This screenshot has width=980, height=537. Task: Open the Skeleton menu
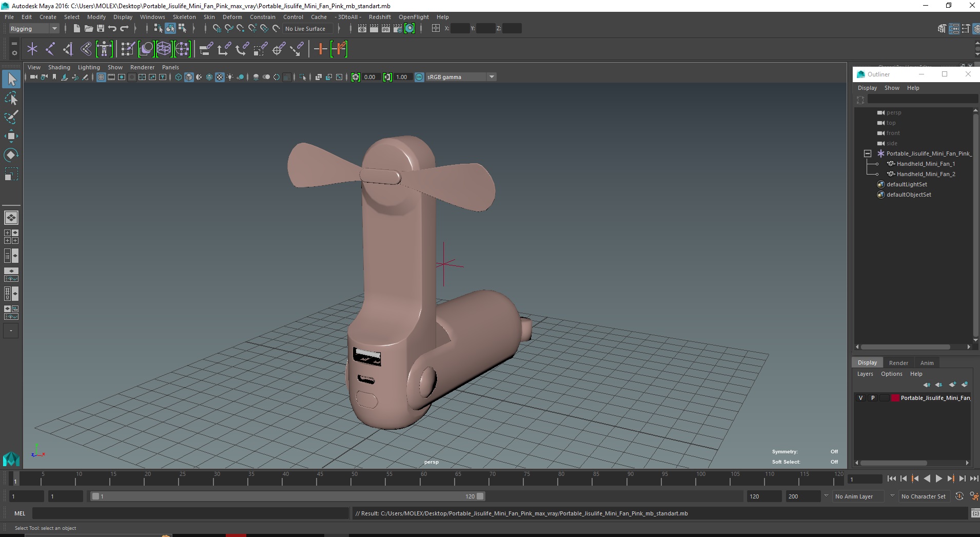click(x=184, y=17)
